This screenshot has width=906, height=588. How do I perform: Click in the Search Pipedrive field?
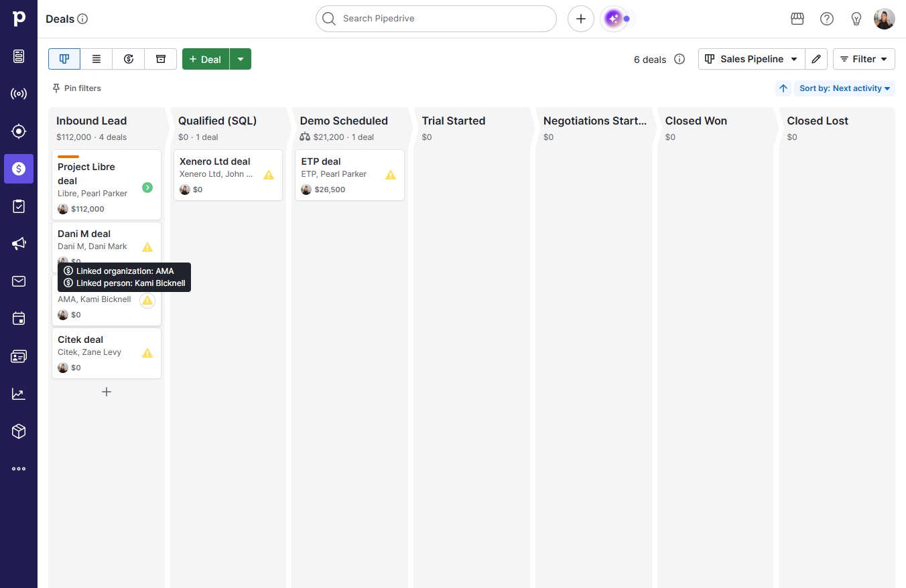pos(436,19)
